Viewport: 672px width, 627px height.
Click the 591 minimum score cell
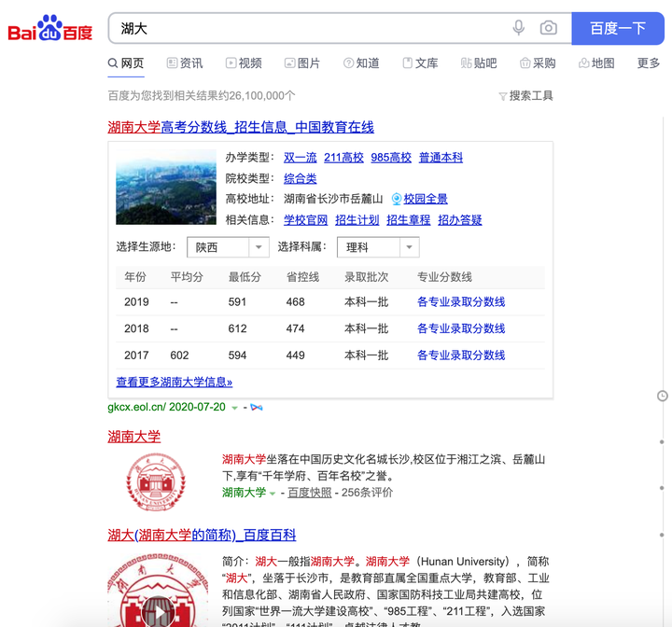coord(237,302)
